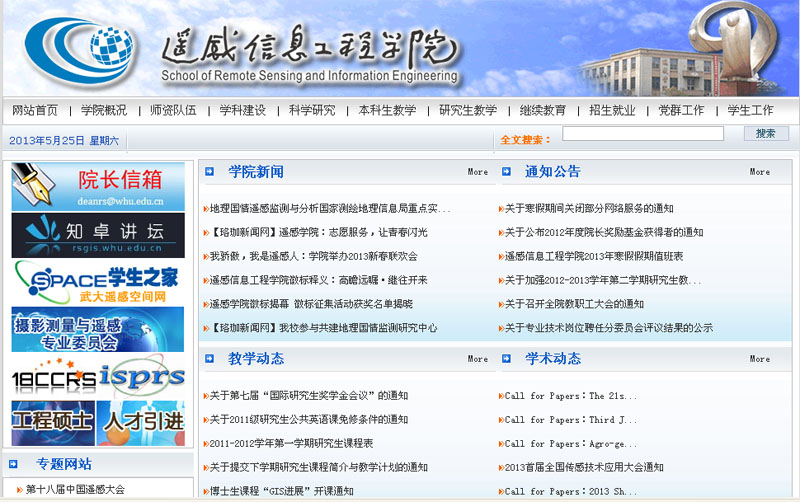The width and height of the screenshot is (800, 502).
Task: Click the date text 2013年5月25日 星期六
Action: click(x=64, y=140)
